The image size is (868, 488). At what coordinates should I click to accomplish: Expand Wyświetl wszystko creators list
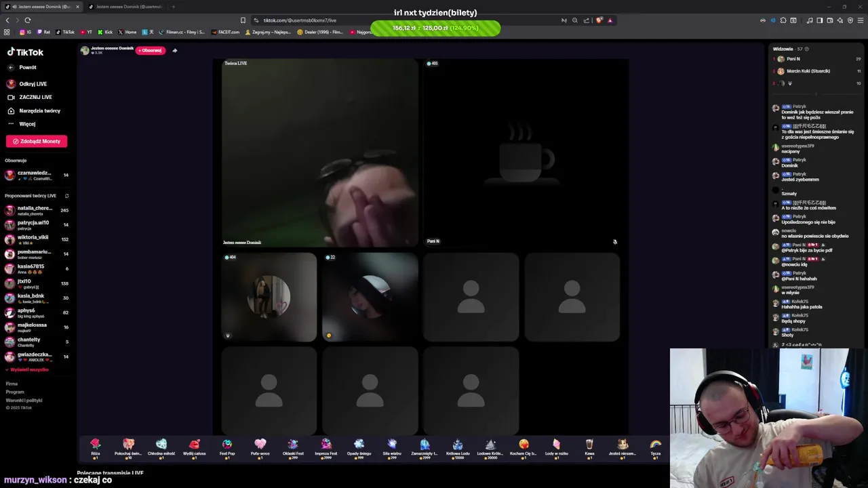pos(27,369)
